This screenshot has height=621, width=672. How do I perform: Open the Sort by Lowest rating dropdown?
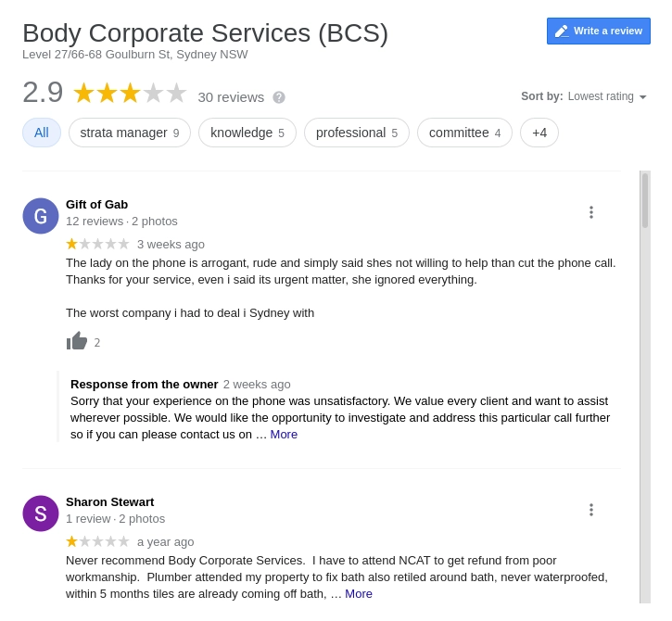584,96
